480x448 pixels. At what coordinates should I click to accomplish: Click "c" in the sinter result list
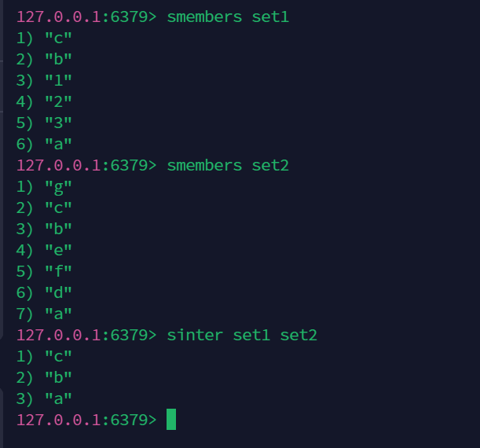pyautogui.click(x=58, y=356)
